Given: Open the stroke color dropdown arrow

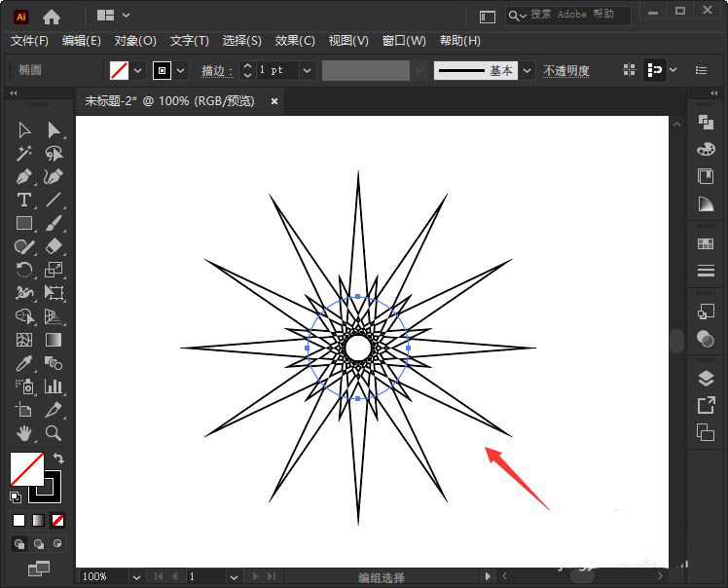Looking at the screenshot, I should coord(181,71).
